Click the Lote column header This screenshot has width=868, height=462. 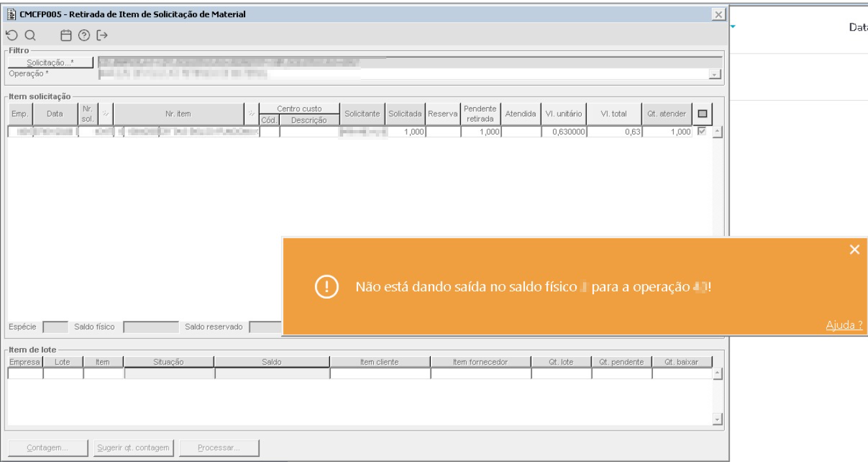click(x=63, y=361)
